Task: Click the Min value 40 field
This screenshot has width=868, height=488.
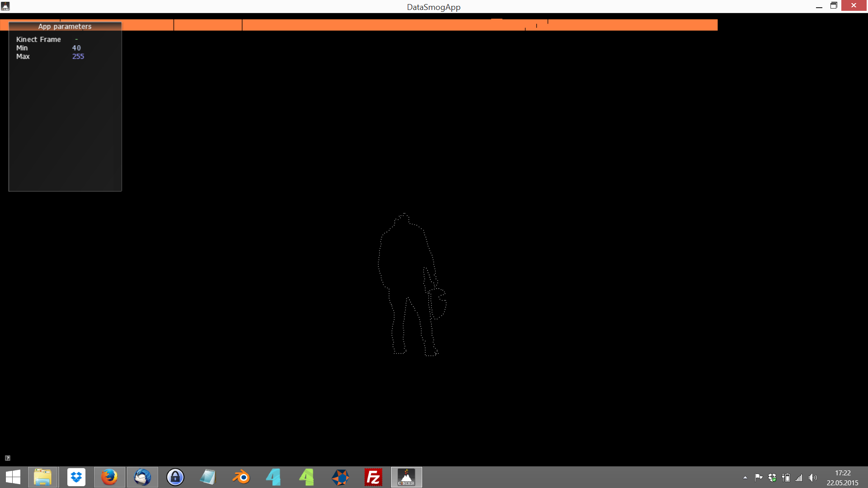Action: click(76, 48)
